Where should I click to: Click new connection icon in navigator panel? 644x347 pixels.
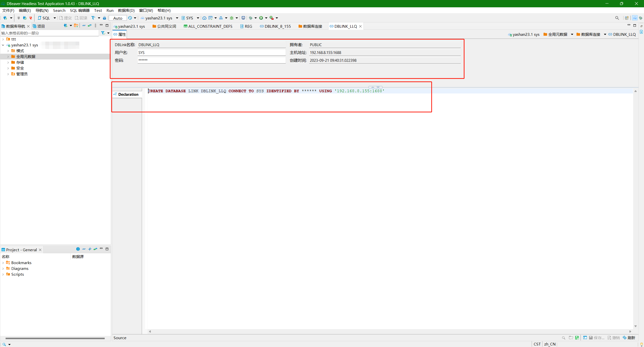coord(65,25)
